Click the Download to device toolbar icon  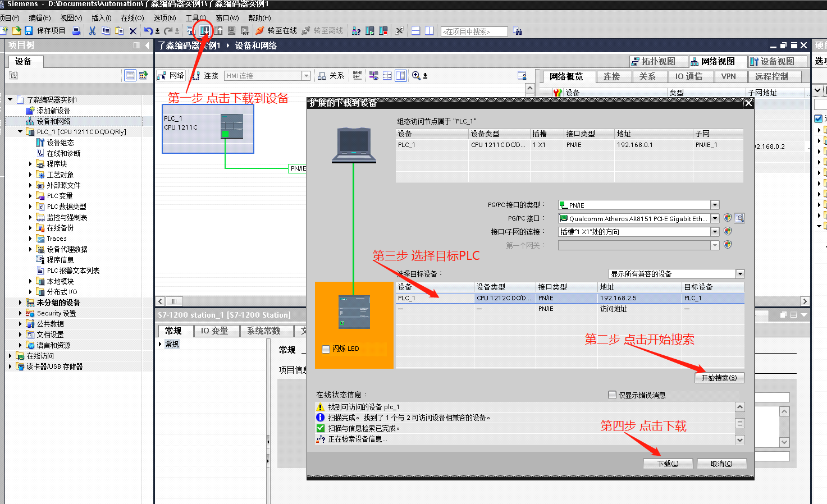point(205,30)
